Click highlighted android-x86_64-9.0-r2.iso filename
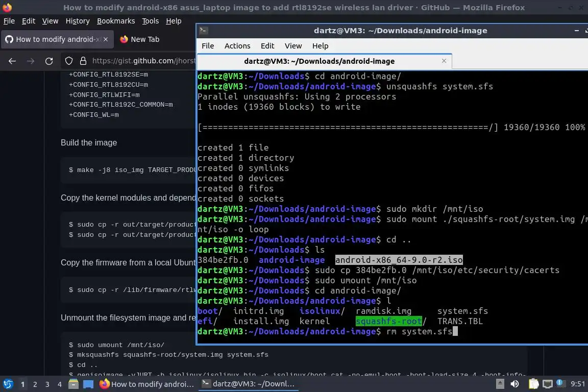This screenshot has width=588, height=392. tap(399, 260)
